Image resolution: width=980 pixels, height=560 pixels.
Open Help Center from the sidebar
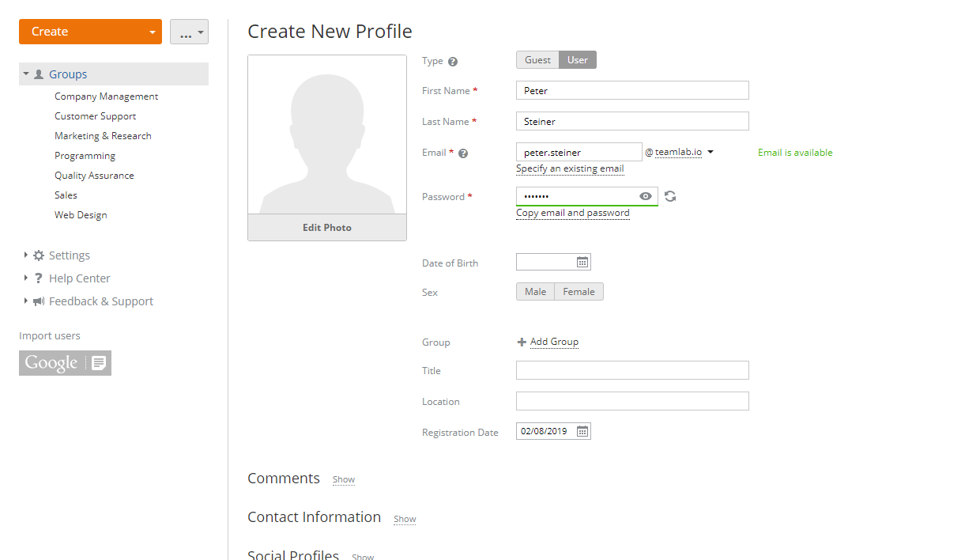click(77, 278)
